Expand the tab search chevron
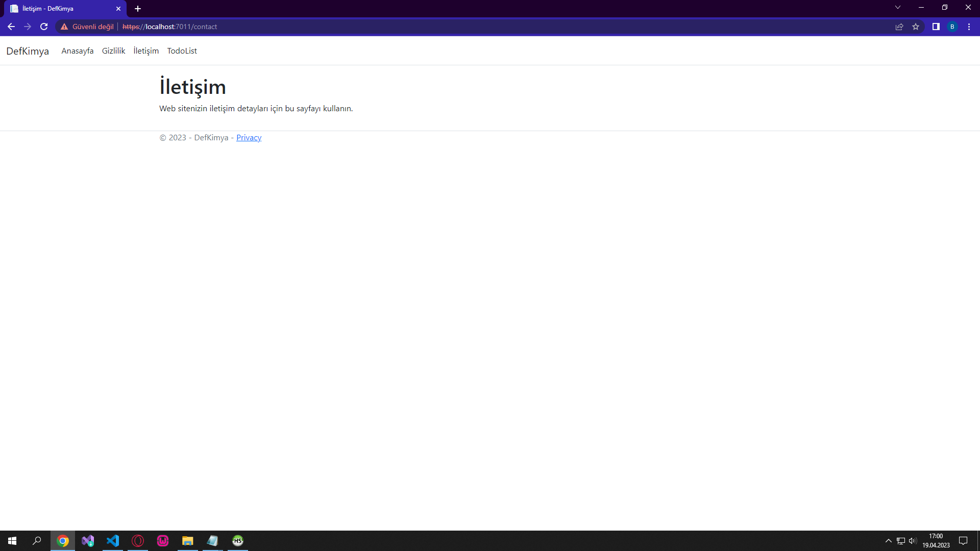 coord(898,8)
